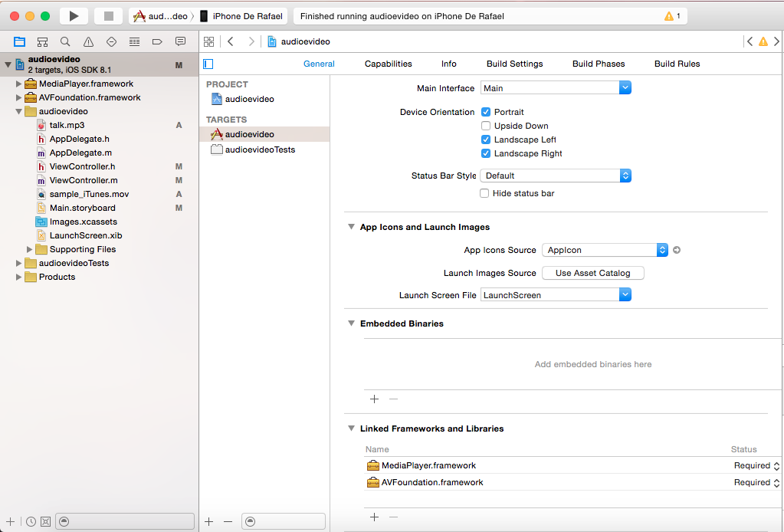Enable Upside Down orientation
The image size is (784, 532).
(486, 126)
